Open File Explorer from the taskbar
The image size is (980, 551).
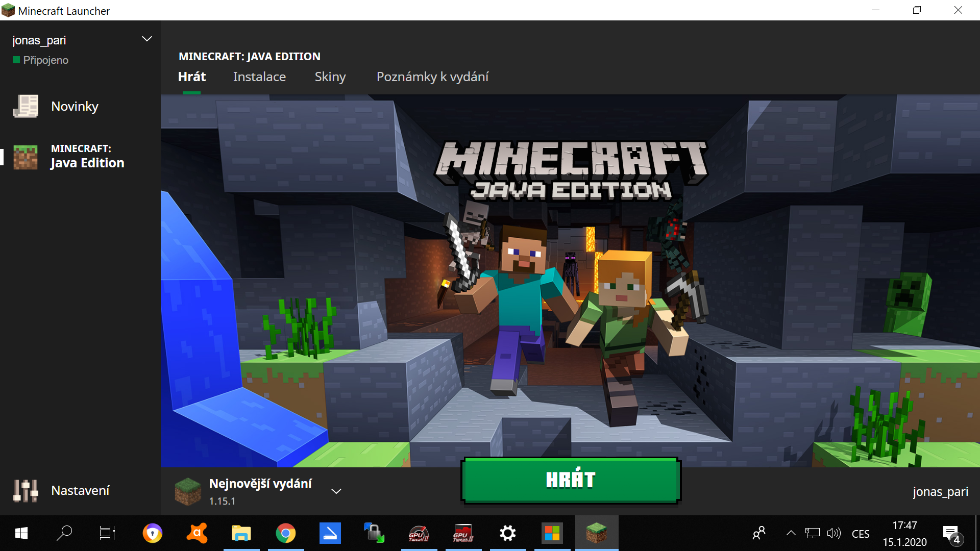(x=241, y=534)
